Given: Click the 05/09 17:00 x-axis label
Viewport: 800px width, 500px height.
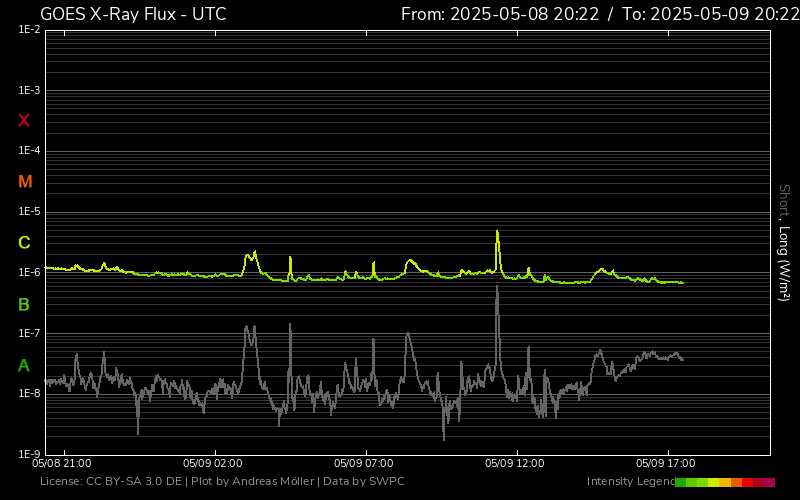Looking at the screenshot, I should 665,464.
